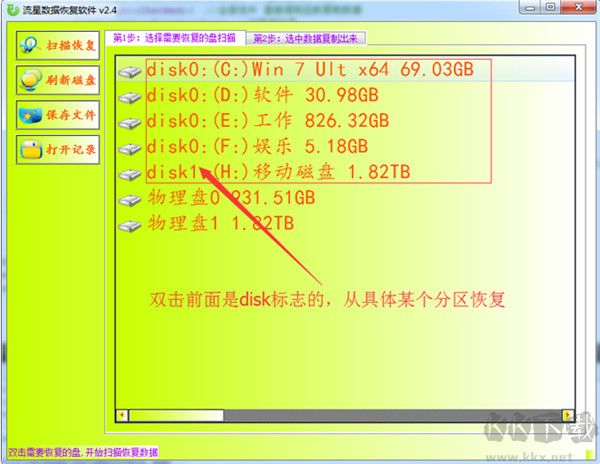Viewport: 600px width, 464px height.
Task: Click the 扫描恢复 scan recovery button
Action: pyautogui.click(x=58, y=46)
